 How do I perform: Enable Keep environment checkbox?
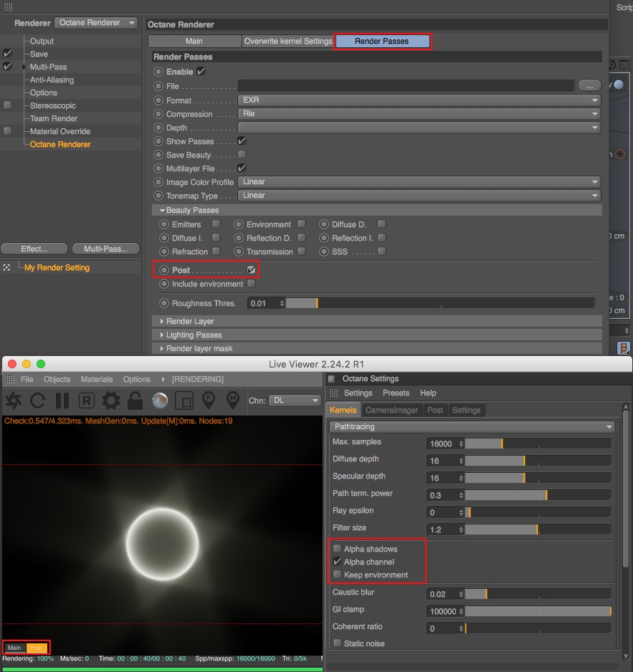(338, 575)
